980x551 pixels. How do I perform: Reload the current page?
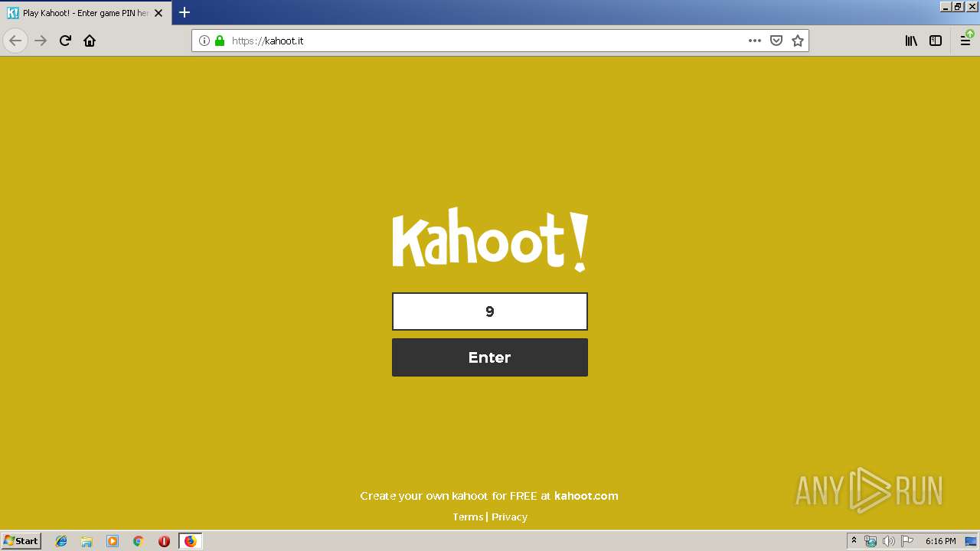pyautogui.click(x=65, y=41)
